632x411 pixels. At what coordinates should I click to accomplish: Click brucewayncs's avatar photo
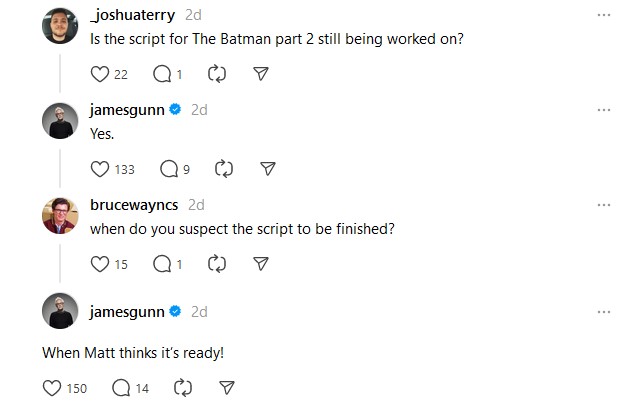59,215
